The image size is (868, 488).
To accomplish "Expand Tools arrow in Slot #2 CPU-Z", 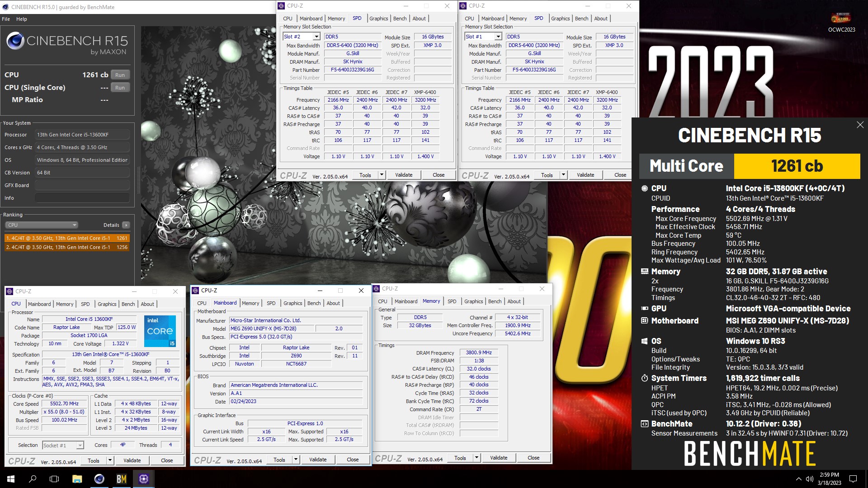I will [382, 175].
